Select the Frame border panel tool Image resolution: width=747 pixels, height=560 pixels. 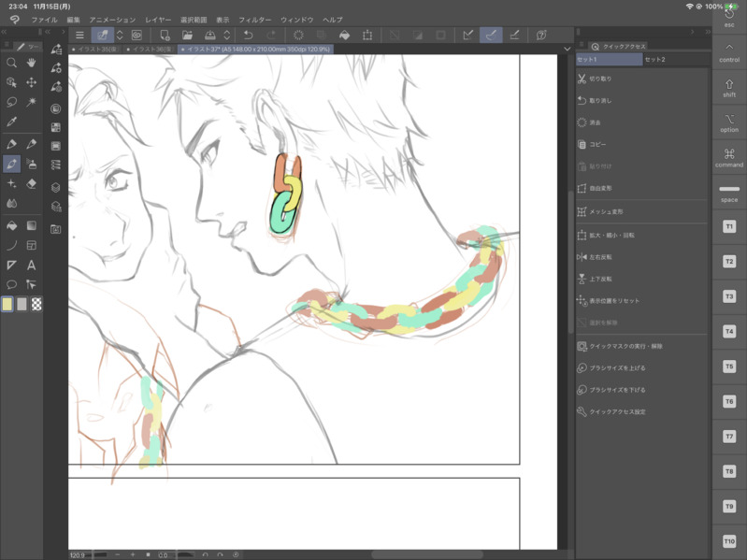pos(32,246)
